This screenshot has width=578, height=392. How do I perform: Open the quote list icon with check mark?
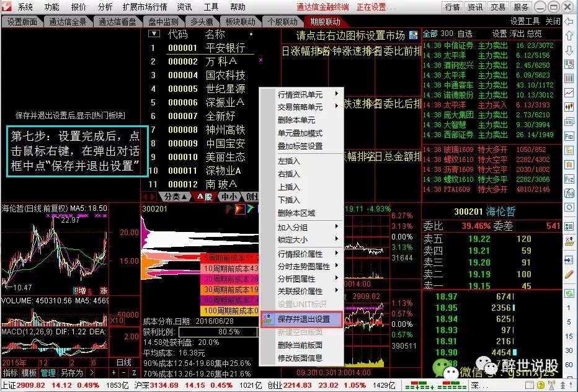point(569,65)
